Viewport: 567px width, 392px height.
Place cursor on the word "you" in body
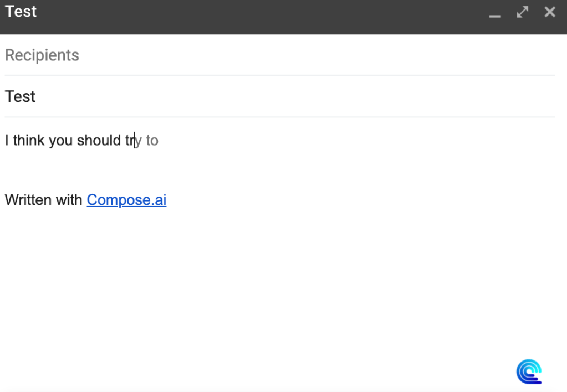60,141
